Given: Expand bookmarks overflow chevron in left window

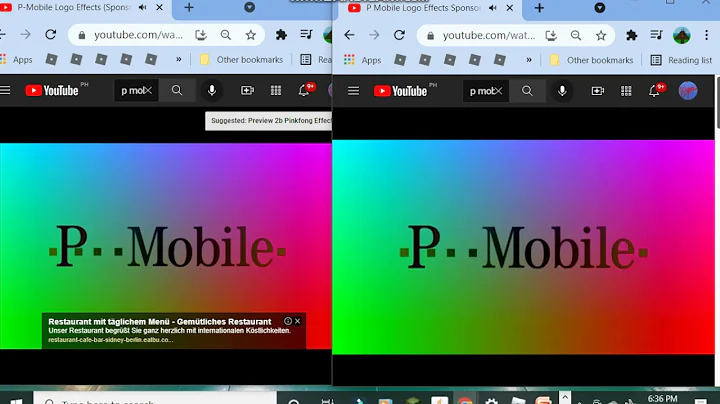Looking at the screenshot, I should click(179, 59).
